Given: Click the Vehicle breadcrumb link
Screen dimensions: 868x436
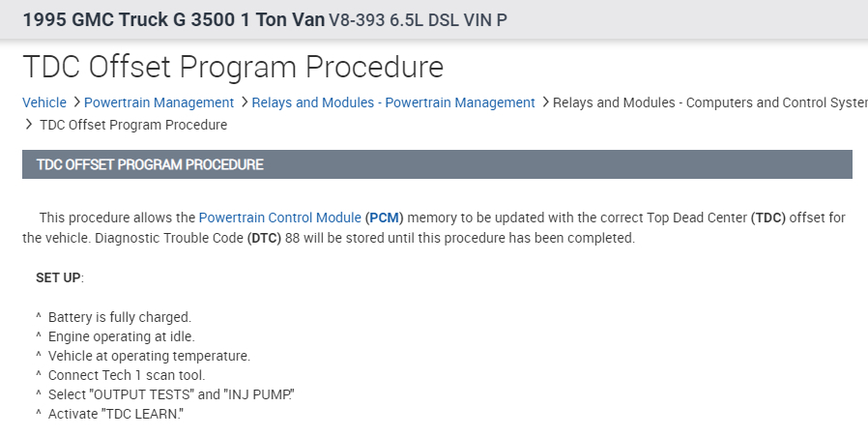Looking at the screenshot, I should click(x=44, y=102).
